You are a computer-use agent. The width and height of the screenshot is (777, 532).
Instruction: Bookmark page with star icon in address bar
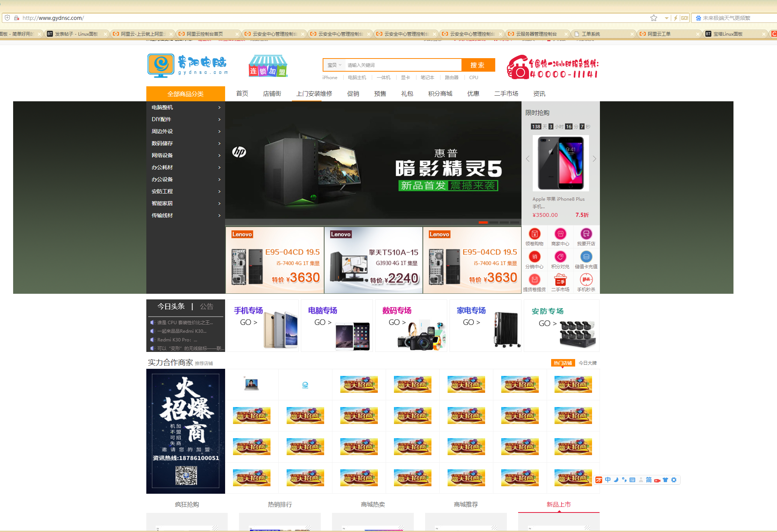[x=654, y=18]
